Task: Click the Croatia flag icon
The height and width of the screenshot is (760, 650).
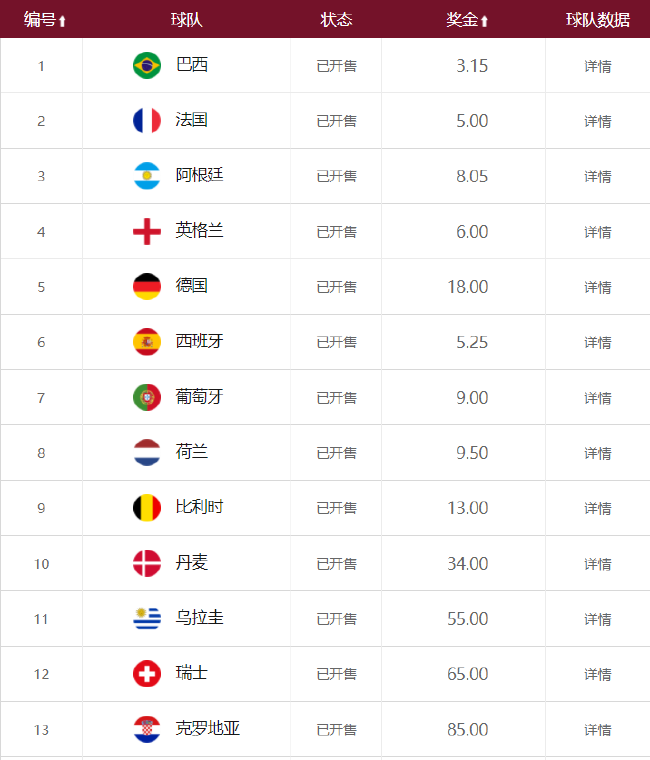Action: point(147,729)
